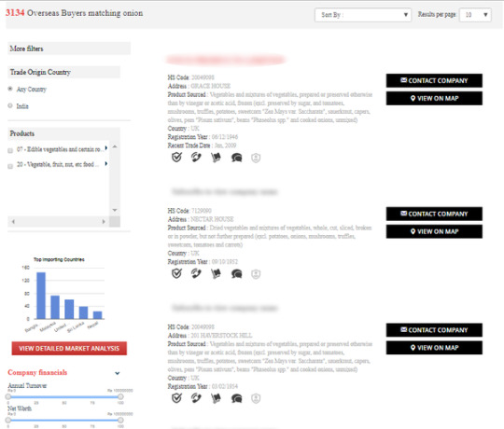Check the 20 Vegetable, fruit, nut product filter
Screen dimensions: 504x429
click(10, 166)
